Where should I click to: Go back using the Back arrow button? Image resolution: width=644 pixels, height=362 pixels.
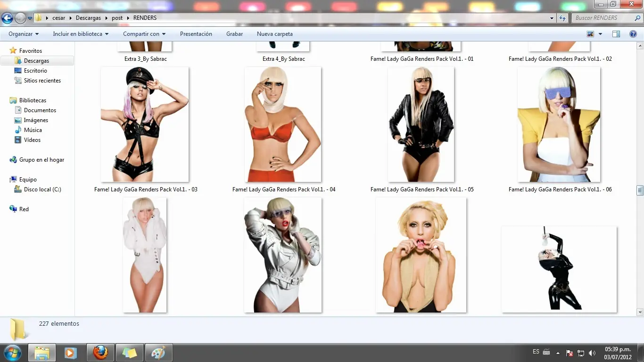pos(7,18)
